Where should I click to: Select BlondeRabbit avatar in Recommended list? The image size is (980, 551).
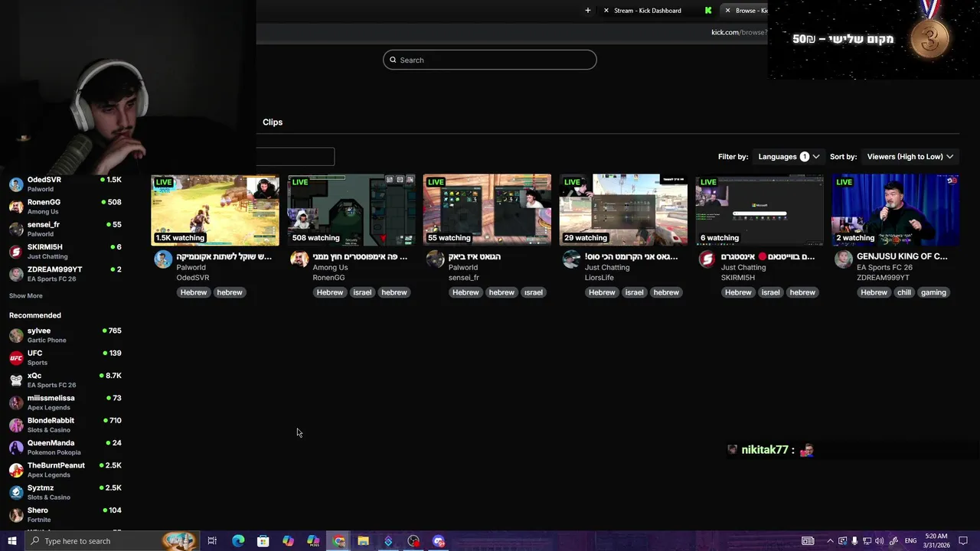click(x=16, y=425)
